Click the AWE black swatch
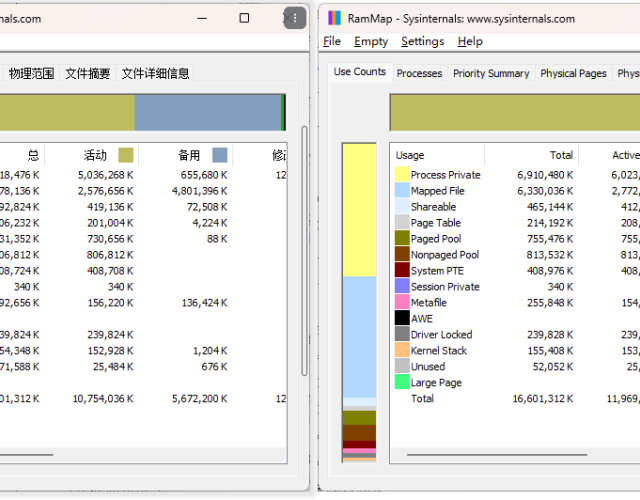This screenshot has width=640, height=500. [x=402, y=318]
